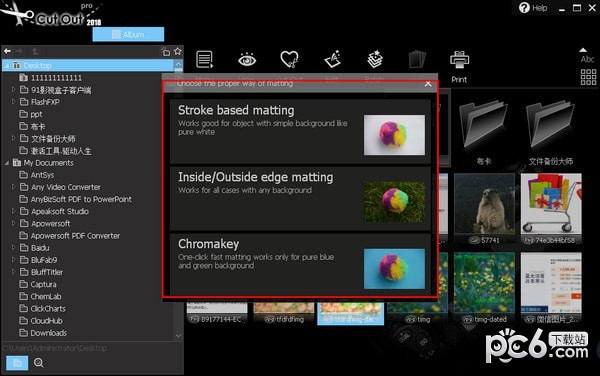Collapse the My Documents tree node
Viewport: 600px width, 376px height.
(7, 163)
